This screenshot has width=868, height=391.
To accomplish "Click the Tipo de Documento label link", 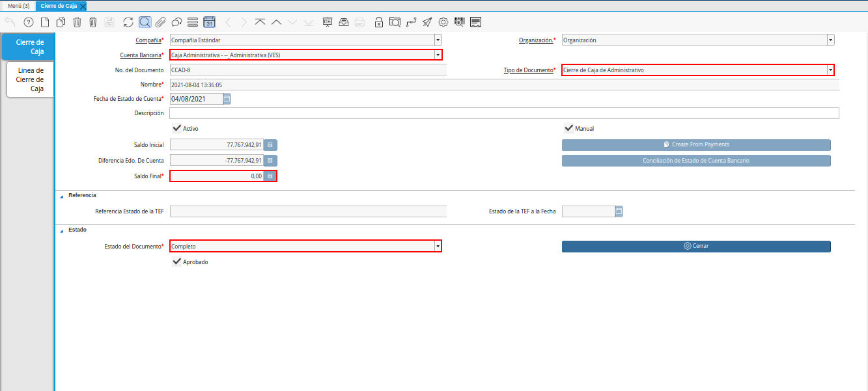I will pos(529,70).
